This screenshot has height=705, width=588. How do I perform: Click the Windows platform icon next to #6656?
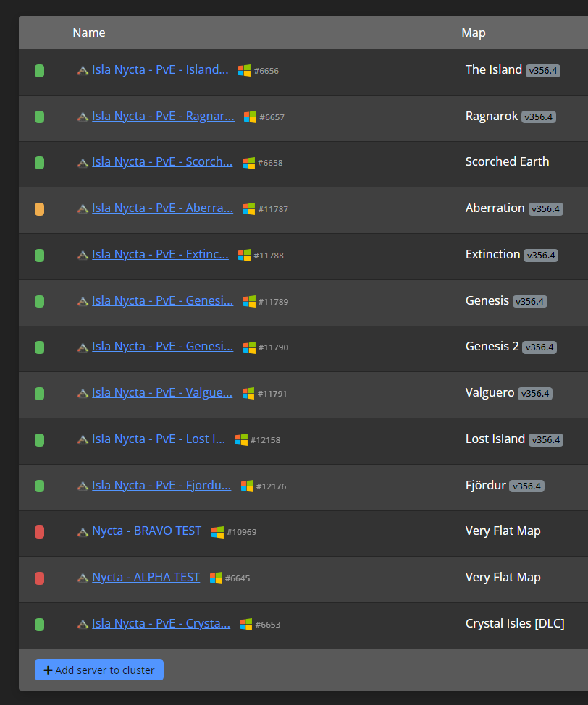[244, 70]
